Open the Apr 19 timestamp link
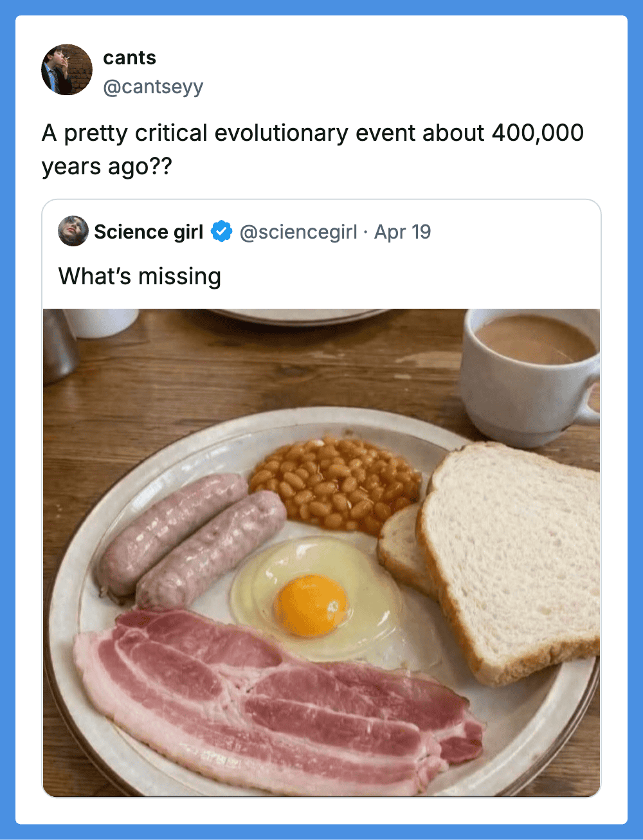This screenshot has width=643, height=840. coord(403,232)
